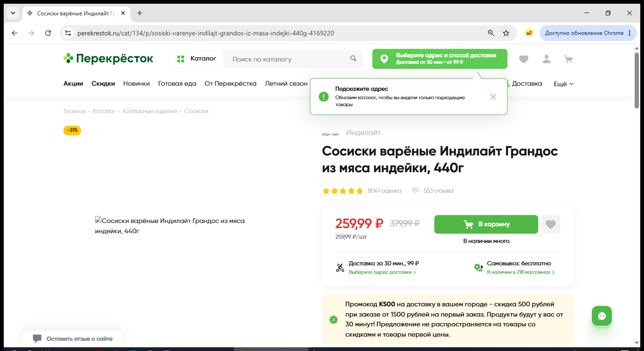This screenshot has height=351, width=644.
Task: Close the Подскажите адрес popup
Action: pyautogui.click(x=493, y=97)
